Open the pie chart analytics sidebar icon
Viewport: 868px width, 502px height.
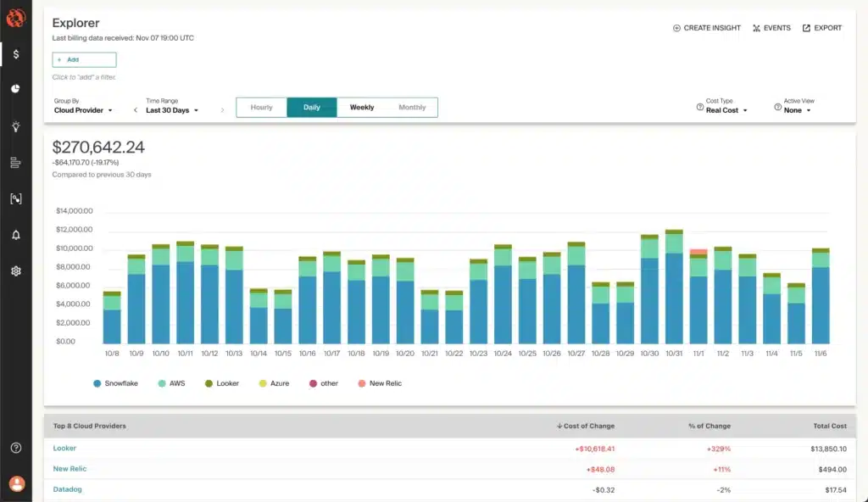pos(15,89)
